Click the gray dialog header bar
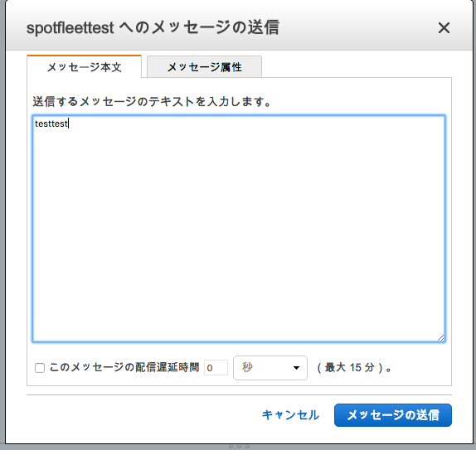Screen dimensions: 476x450 coord(349,27)
